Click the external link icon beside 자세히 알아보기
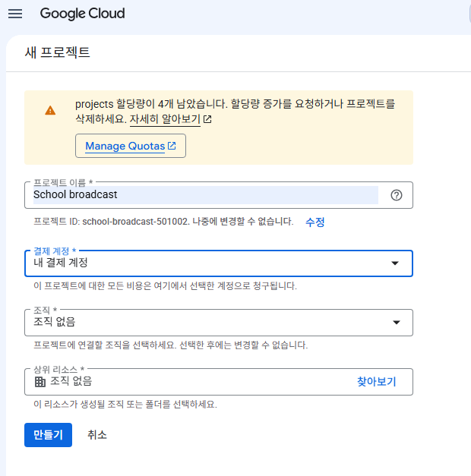Image resolution: width=471 pixels, height=476 pixels. click(207, 119)
